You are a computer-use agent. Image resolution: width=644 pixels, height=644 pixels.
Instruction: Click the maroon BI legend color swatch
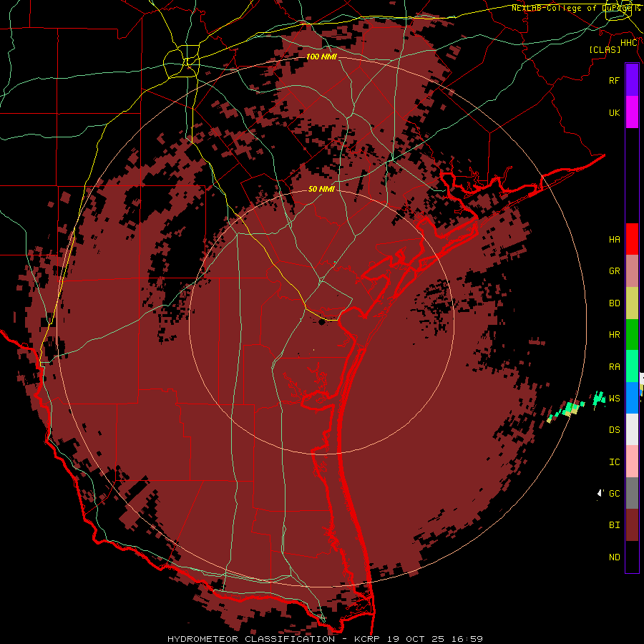(632, 525)
